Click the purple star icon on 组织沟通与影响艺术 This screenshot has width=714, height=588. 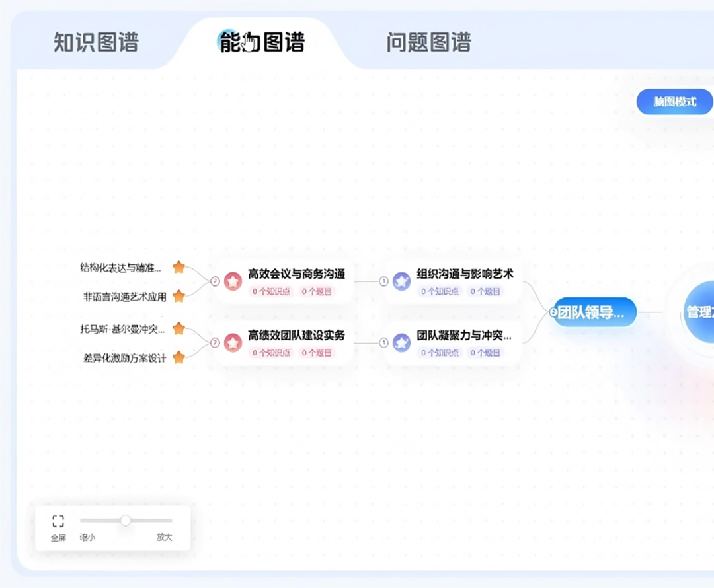[x=401, y=281]
